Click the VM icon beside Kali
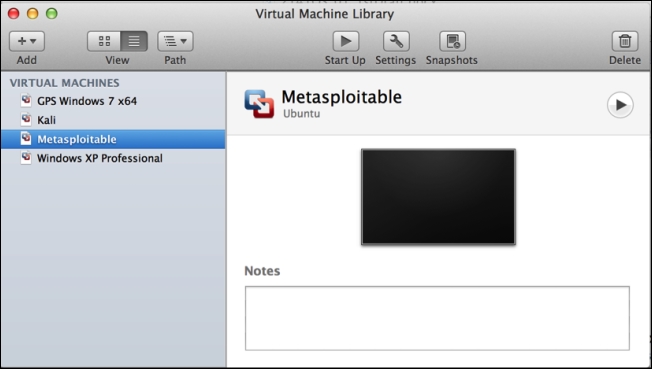This screenshot has width=652, height=369. pyautogui.click(x=26, y=119)
